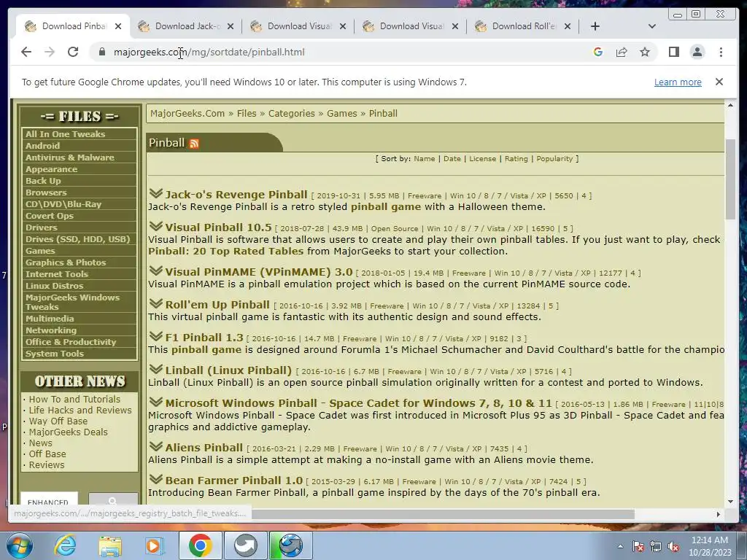Image resolution: width=747 pixels, height=560 pixels.
Task: Click the browser back arrow
Action: coord(26,52)
